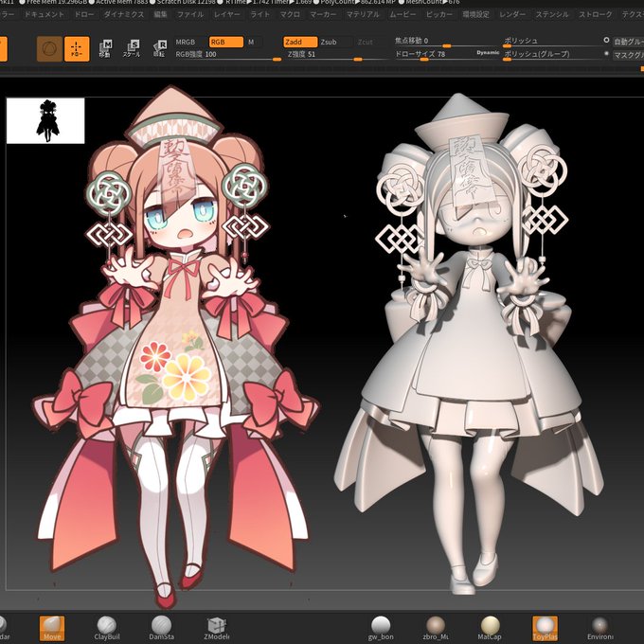
Task: Choose the MatCap material sphere
Action: click(x=490, y=628)
